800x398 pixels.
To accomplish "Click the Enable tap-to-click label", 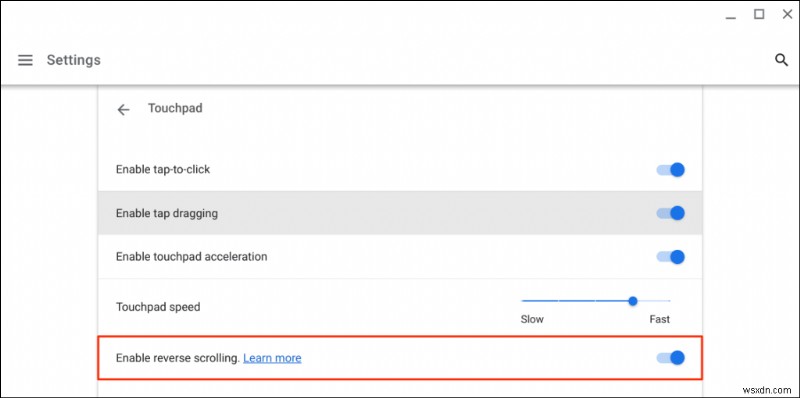I will 163,169.
